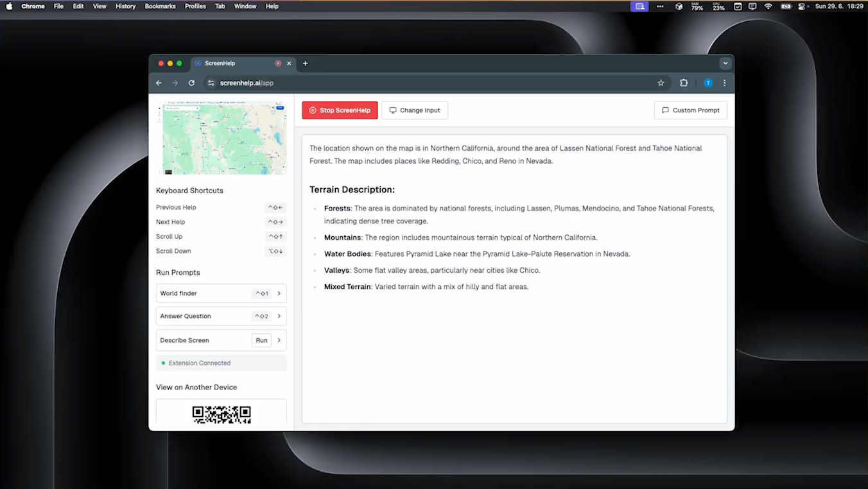Click the map thumbnail in the left sidebar
Viewport: 868px width, 489px height.
(x=224, y=137)
